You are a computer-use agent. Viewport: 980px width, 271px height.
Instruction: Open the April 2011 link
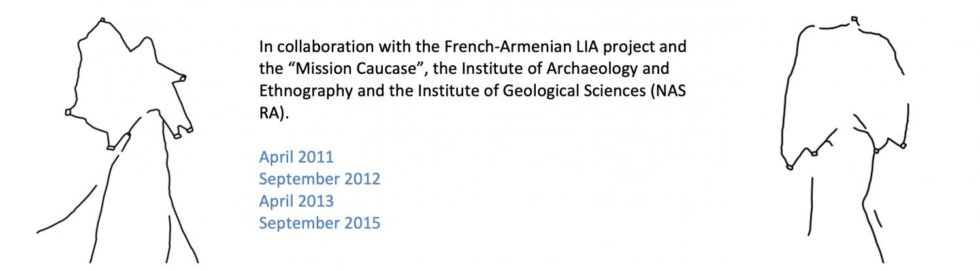[x=296, y=157]
